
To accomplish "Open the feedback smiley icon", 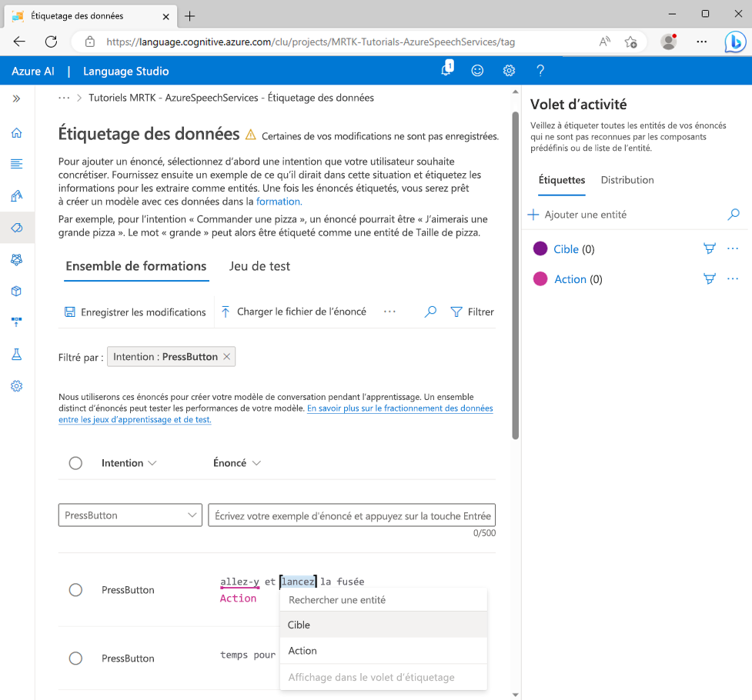I will point(477,71).
